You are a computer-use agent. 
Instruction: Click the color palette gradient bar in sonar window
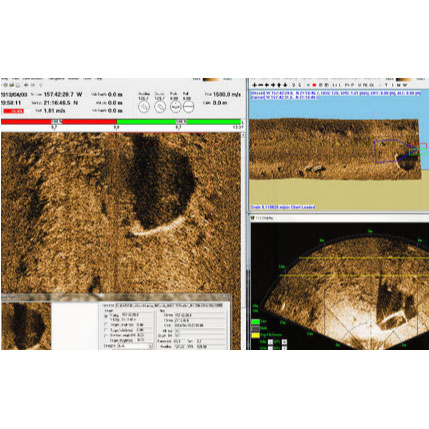coord(211,79)
